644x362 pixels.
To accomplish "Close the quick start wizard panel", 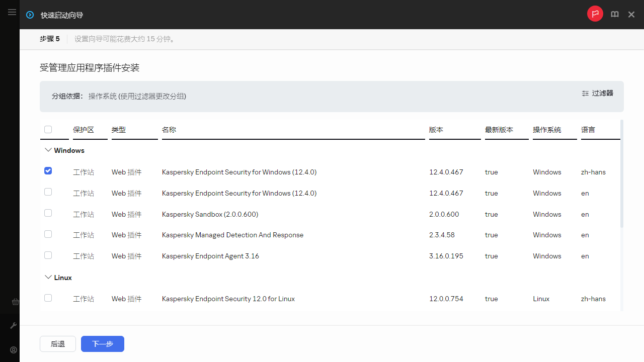I will coord(631,15).
